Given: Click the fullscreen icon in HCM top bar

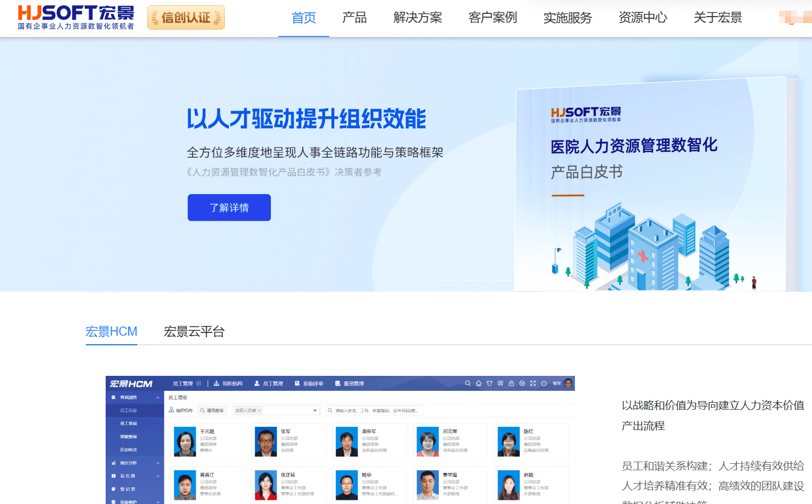Looking at the screenshot, I should [x=533, y=383].
